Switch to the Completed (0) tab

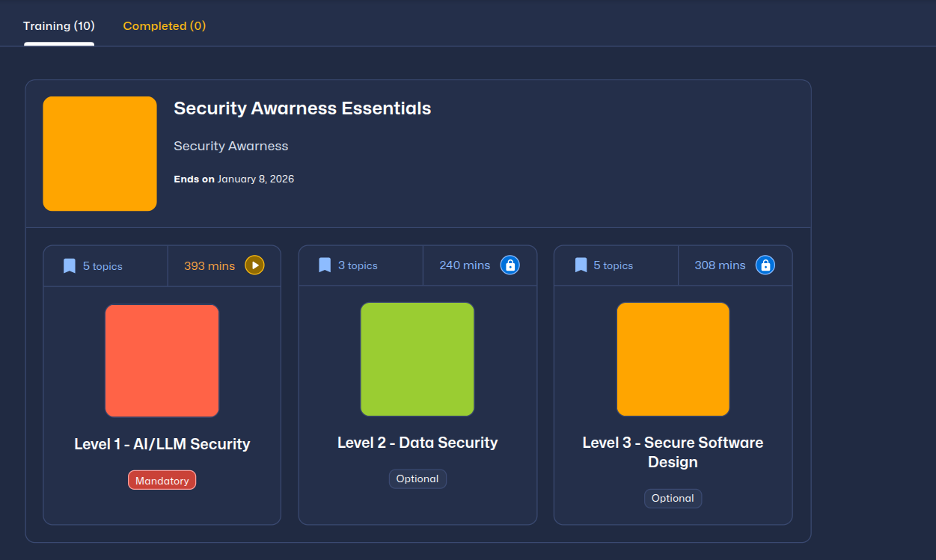(164, 26)
